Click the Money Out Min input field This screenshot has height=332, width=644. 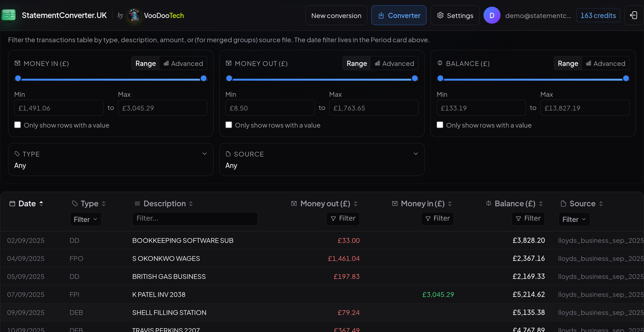[270, 108]
